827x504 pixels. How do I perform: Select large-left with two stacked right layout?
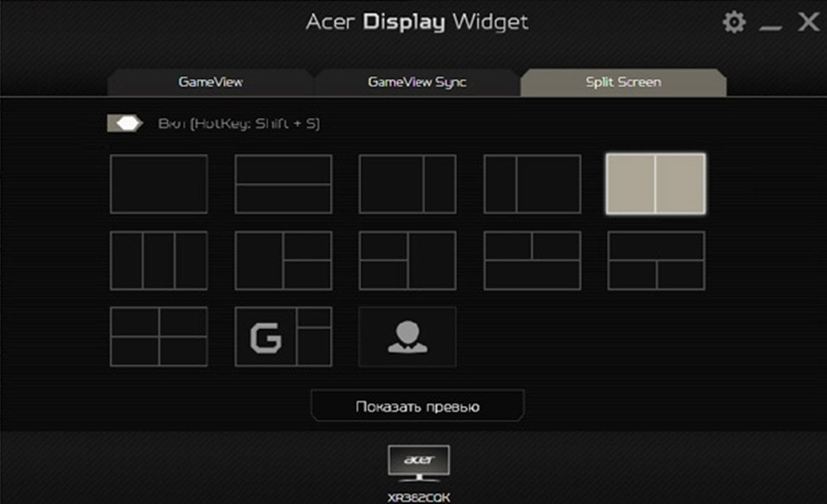coord(283,260)
